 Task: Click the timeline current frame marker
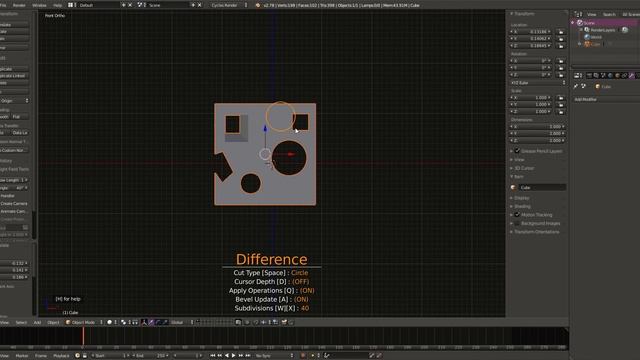pos(83,336)
